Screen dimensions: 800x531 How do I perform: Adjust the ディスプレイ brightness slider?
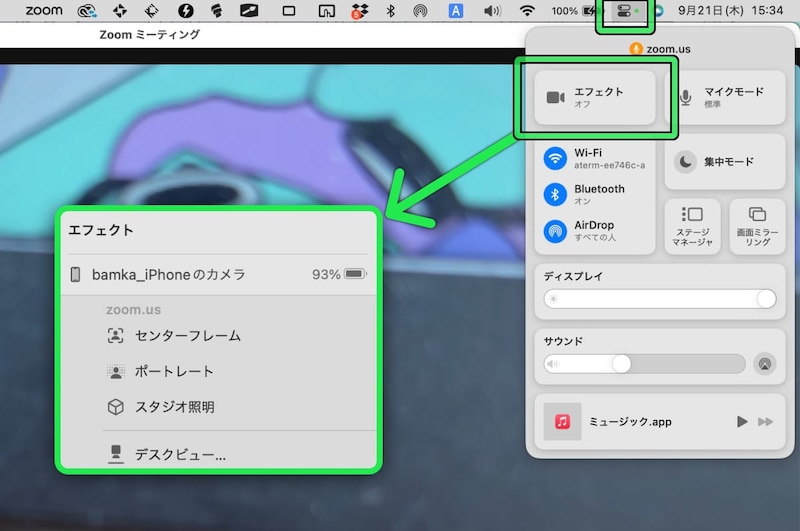click(x=660, y=299)
